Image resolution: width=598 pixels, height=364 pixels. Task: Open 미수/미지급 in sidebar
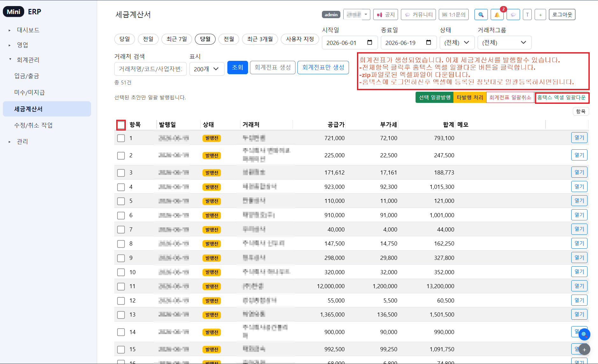point(29,92)
